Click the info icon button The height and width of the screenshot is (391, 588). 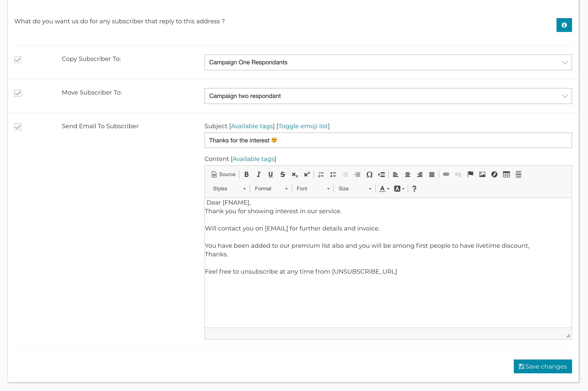[x=564, y=25]
